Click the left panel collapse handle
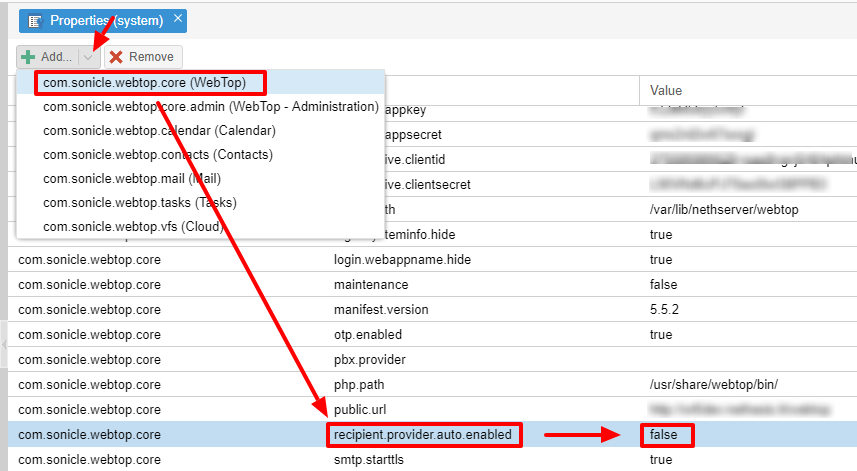The width and height of the screenshot is (857, 471). coord(4,344)
